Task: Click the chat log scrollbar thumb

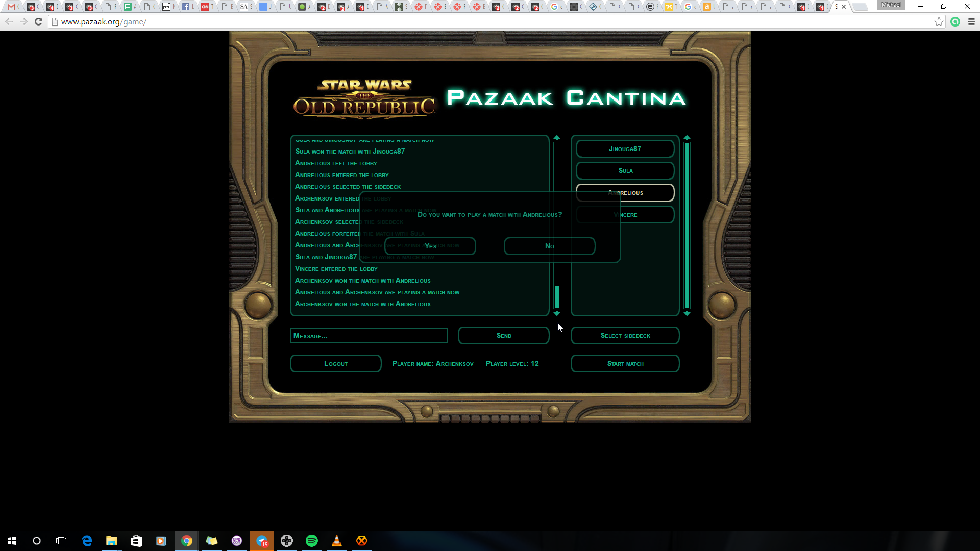Action: coord(557,296)
